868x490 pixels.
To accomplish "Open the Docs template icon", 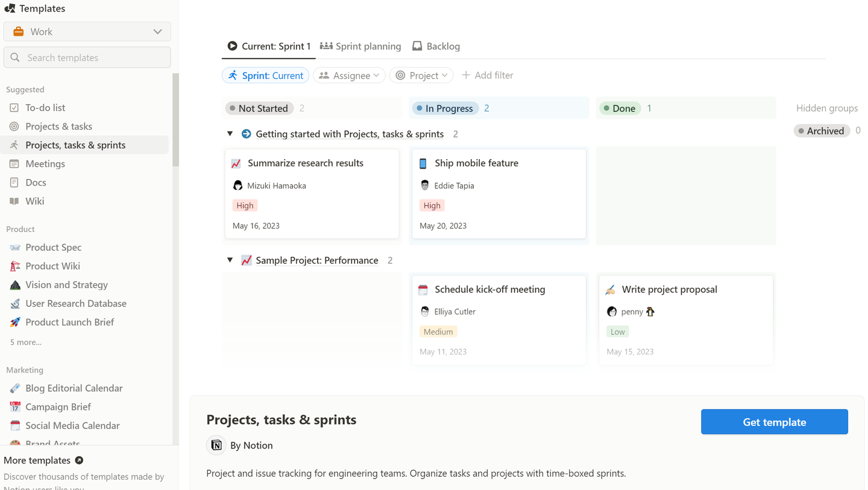I will click(x=14, y=183).
